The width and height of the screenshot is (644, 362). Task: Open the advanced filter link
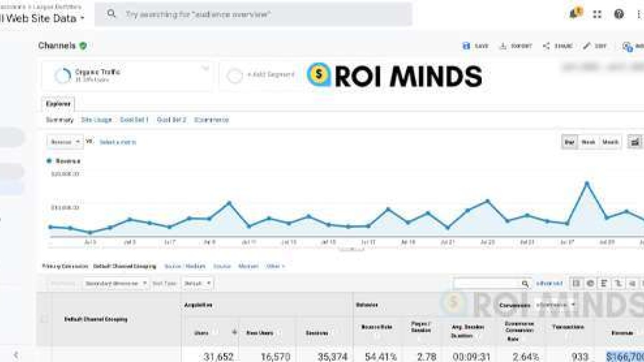coord(549,283)
